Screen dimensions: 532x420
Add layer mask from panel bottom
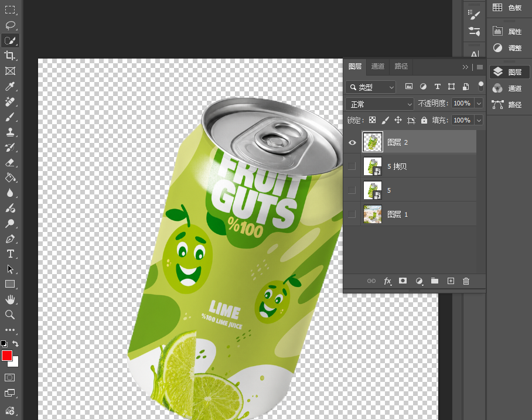coord(403,281)
